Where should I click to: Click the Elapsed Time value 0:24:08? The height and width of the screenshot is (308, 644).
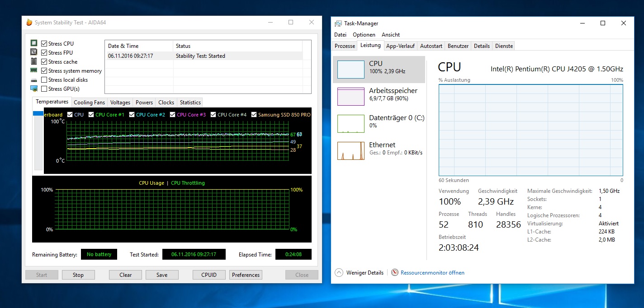pos(293,254)
